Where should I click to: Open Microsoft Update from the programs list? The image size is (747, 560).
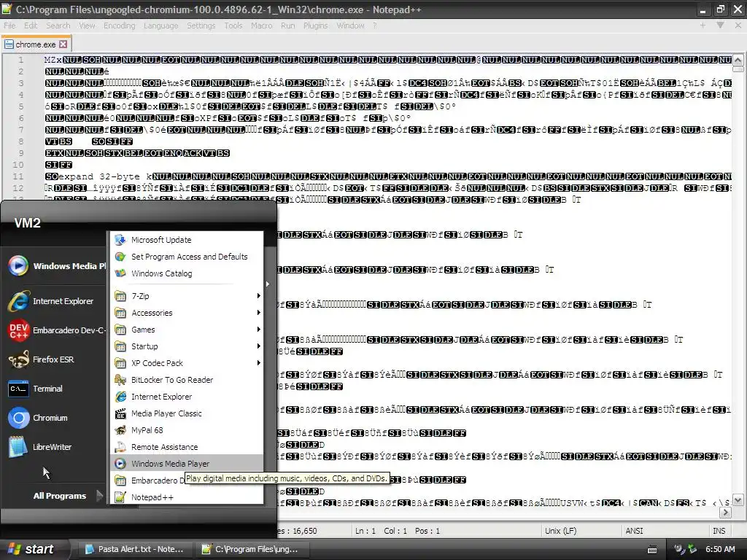pyautogui.click(x=186, y=239)
